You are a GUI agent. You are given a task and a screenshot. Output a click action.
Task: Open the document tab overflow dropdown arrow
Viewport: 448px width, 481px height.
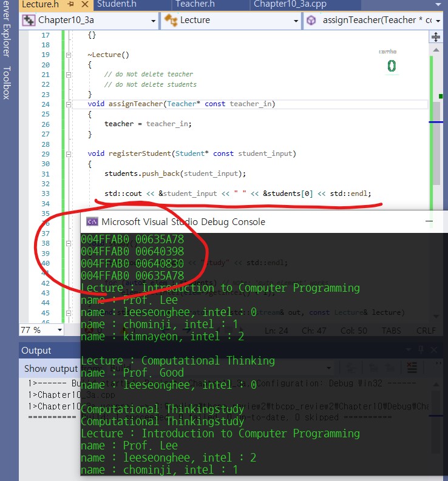[x=438, y=4]
